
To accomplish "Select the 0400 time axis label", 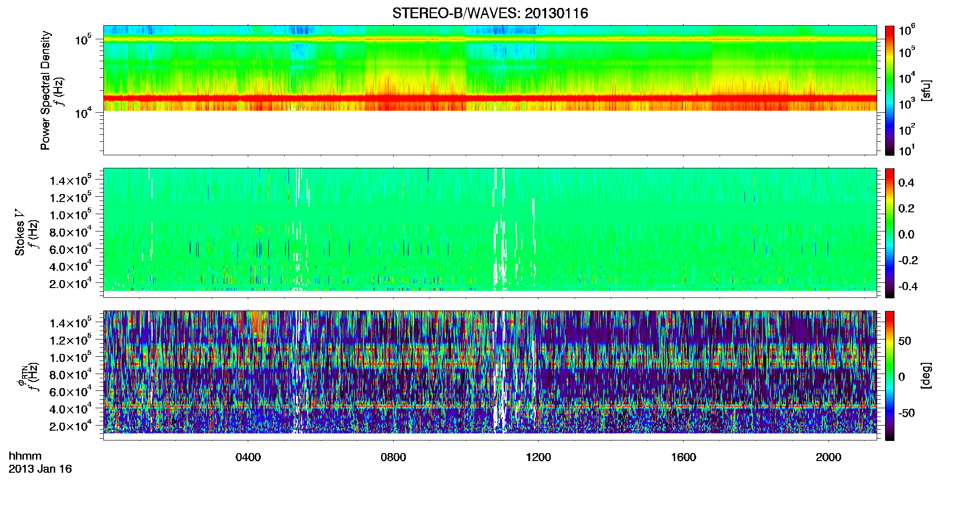I will click(x=248, y=457).
